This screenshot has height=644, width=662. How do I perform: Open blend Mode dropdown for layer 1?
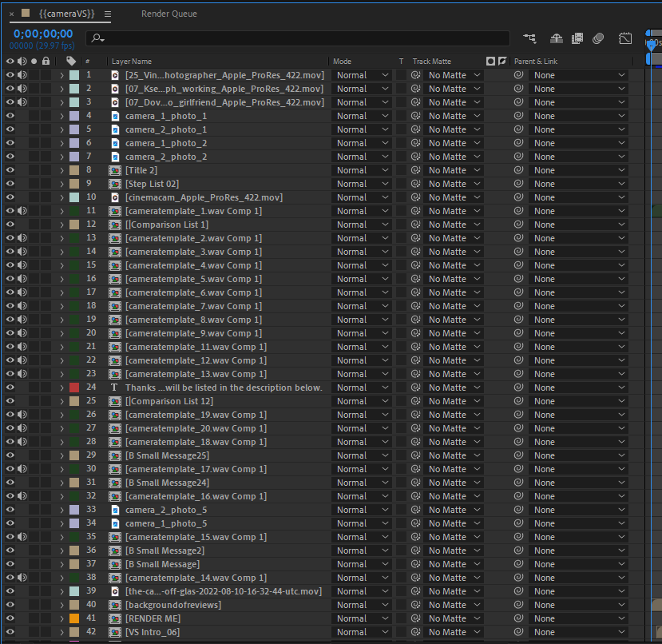[x=362, y=75]
